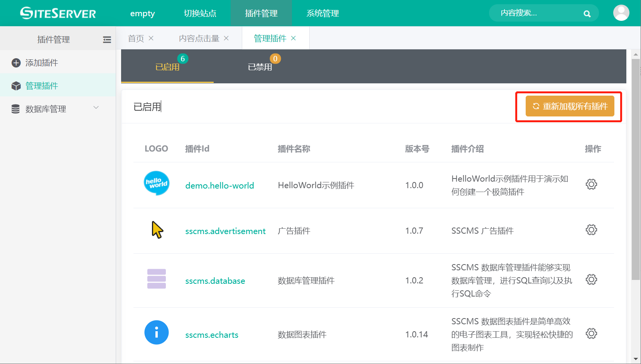
Task: Open settings gear for demo.hello-world plugin
Action: (x=591, y=184)
